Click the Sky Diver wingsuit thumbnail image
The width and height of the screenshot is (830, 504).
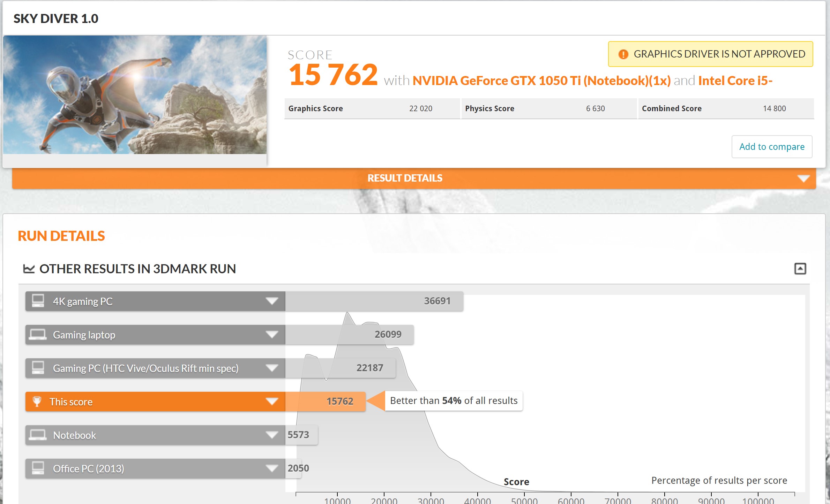[x=135, y=94]
